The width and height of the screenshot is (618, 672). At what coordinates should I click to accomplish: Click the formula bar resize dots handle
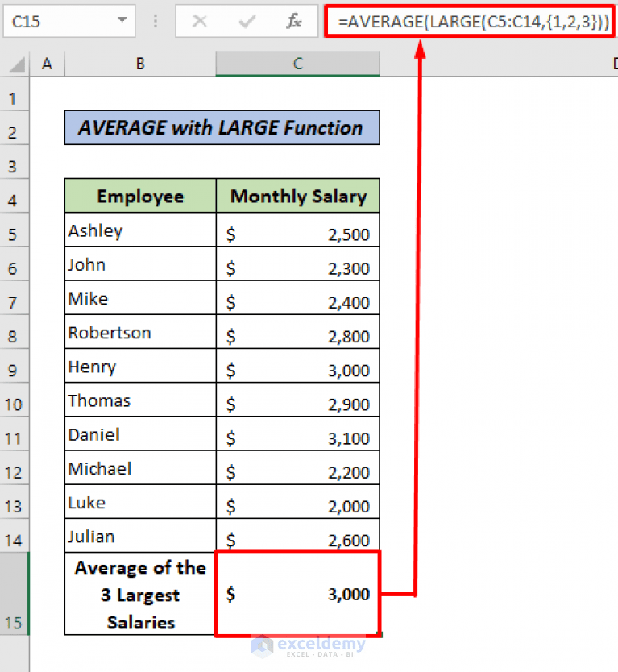tap(156, 21)
